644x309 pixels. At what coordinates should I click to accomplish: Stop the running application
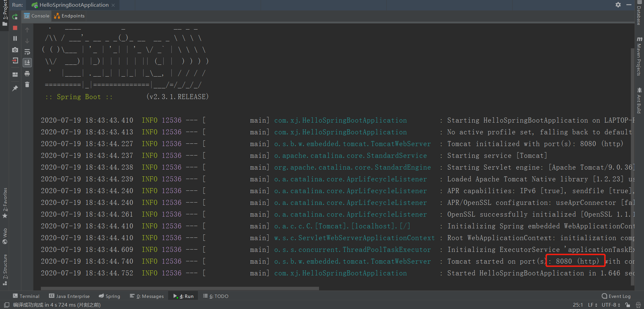(x=15, y=28)
